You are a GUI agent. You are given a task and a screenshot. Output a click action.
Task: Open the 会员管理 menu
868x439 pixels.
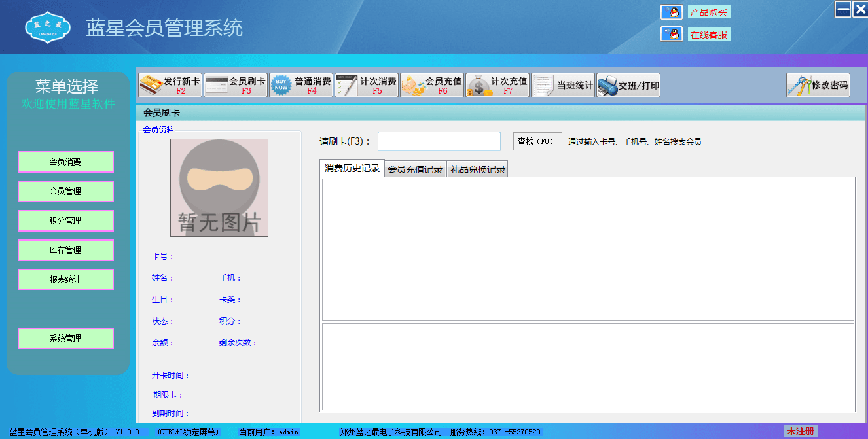[65, 191]
